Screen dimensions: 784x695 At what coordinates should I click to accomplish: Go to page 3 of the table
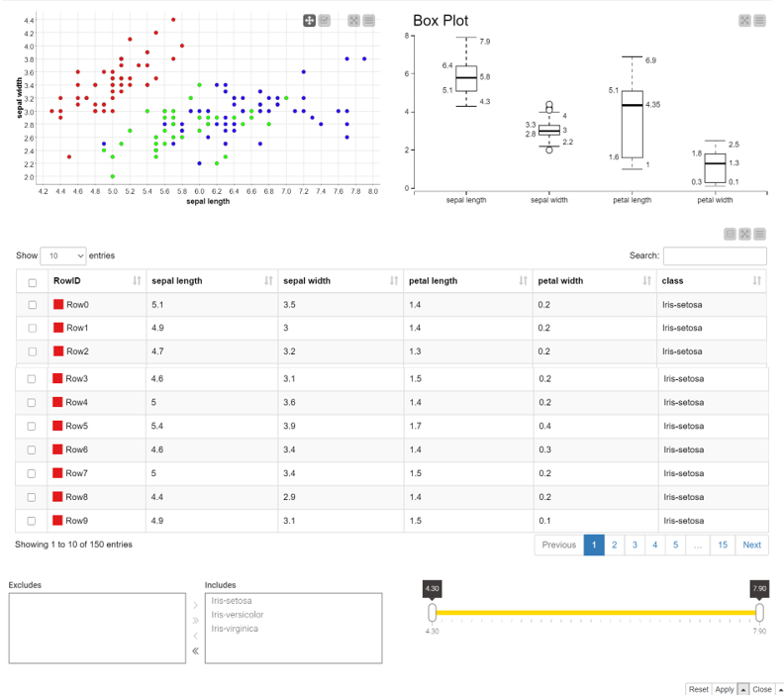[x=635, y=545]
